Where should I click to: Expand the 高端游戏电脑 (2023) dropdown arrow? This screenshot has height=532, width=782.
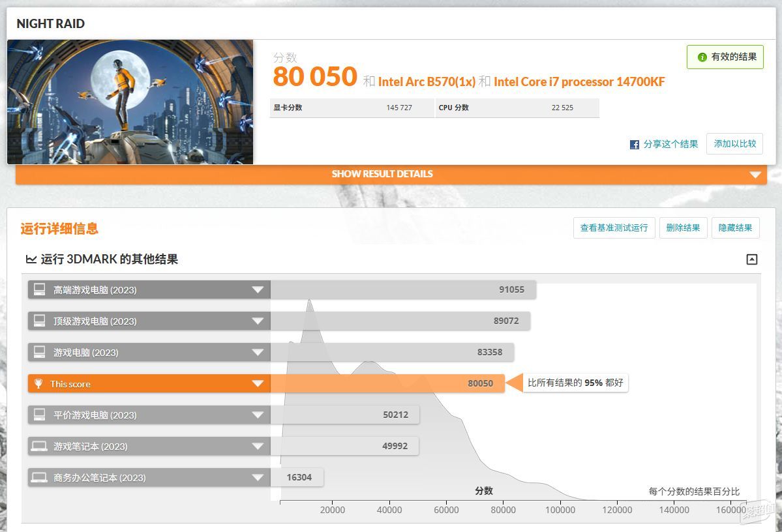click(x=258, y=289)
